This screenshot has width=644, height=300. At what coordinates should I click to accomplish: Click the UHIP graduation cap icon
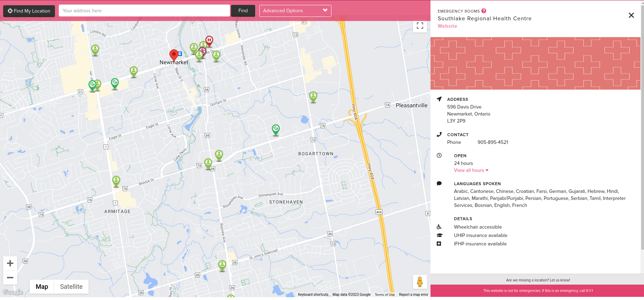coord(440,235)
